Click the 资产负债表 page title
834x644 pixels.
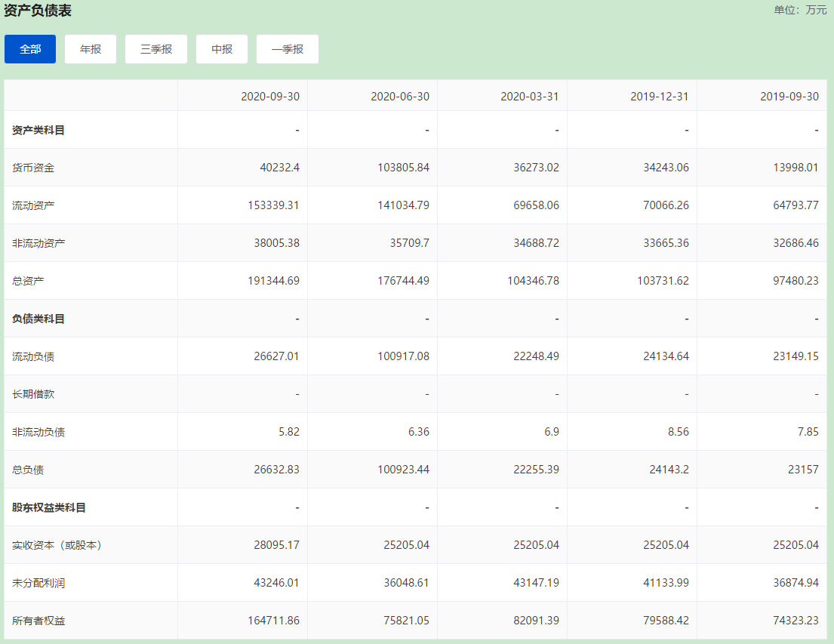point(38,11)
